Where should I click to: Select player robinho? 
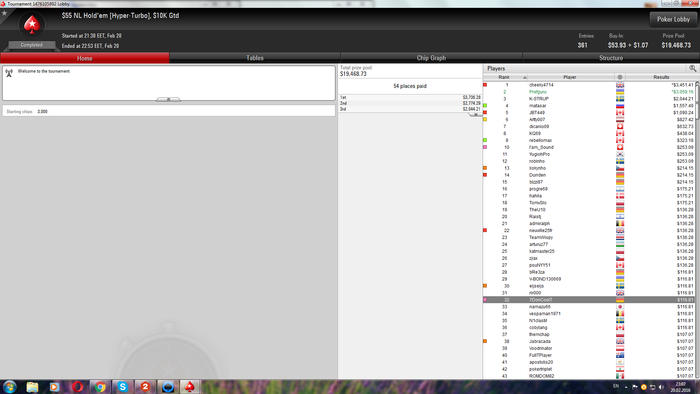[589, 161]
